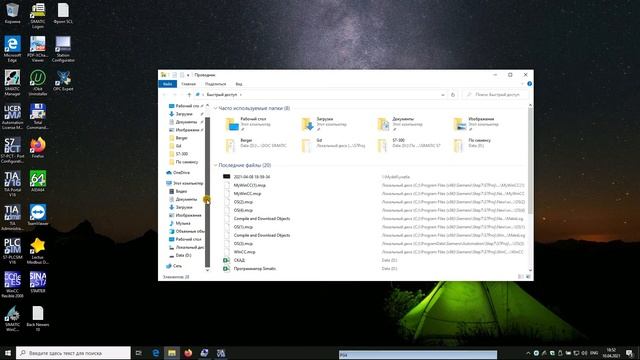Click the ENG language indicator
Screen dimensions: 640x360
(x=594, y=353)
